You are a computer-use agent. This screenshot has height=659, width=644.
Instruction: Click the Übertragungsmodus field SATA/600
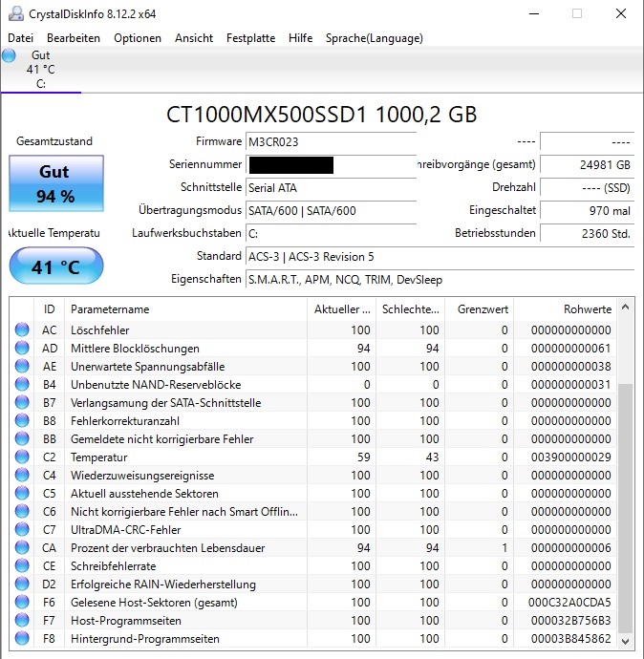point(331,210)
